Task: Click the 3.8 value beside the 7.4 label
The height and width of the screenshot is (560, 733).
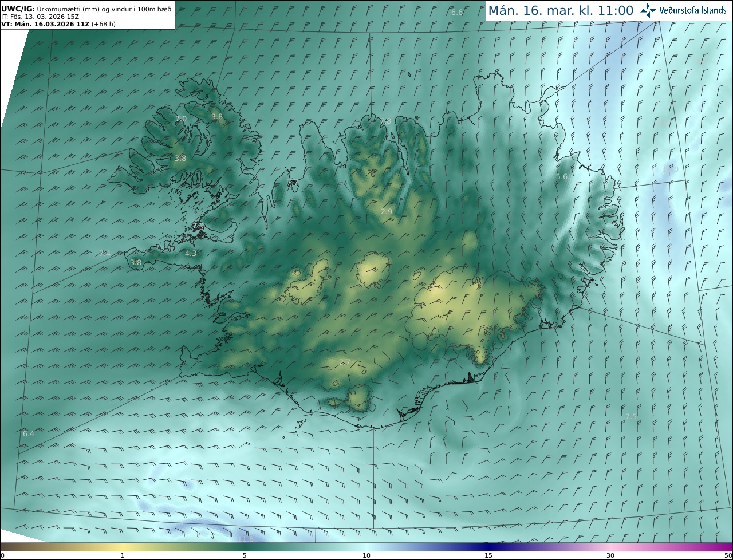Action: point(136,262)
